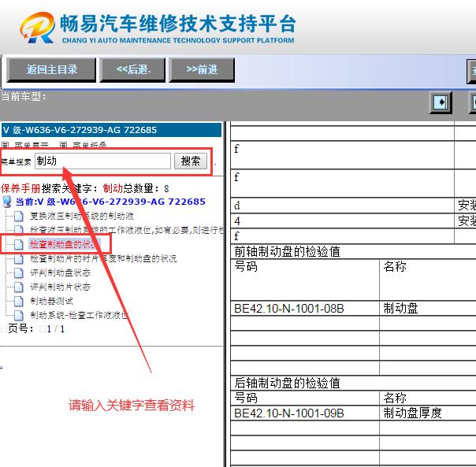Click the 返回主目录 button
This screenshot has width=476, height=467.
pyautogui.click(x=51, y=70)
